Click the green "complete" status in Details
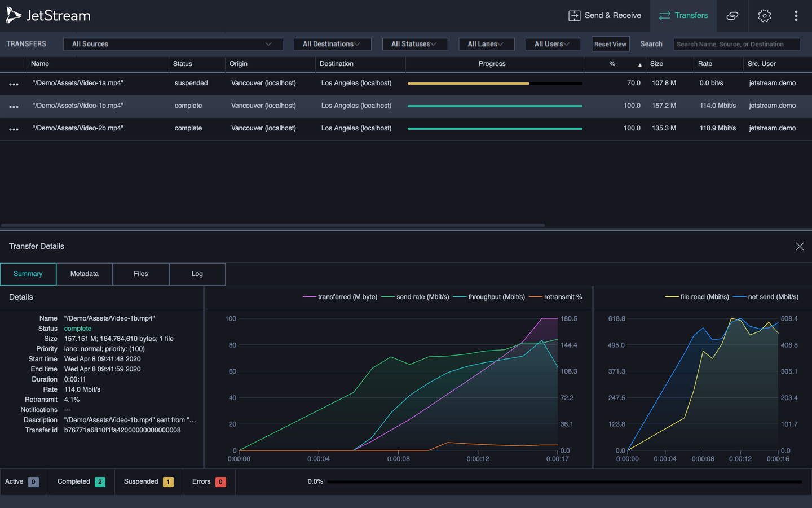 pyautogui.click(x=78, y=329)
